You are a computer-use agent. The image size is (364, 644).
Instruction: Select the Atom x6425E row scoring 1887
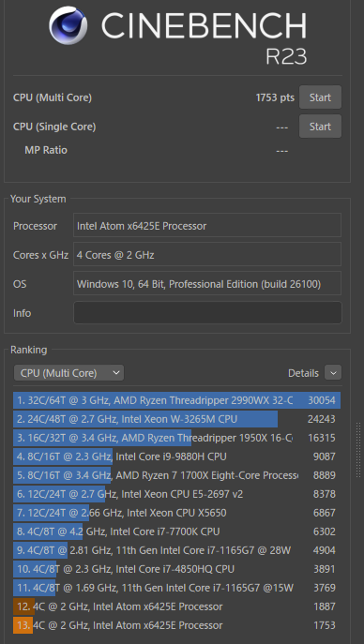point(176,607)
